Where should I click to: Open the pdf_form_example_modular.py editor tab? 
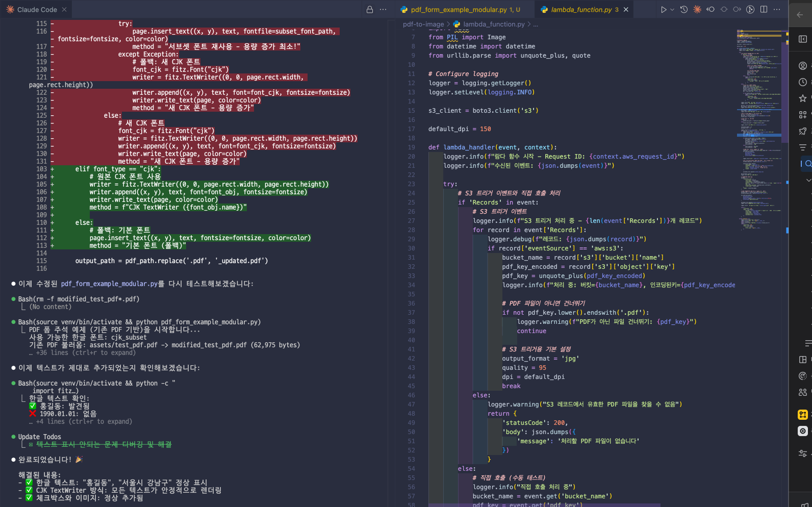coord(465,10)
